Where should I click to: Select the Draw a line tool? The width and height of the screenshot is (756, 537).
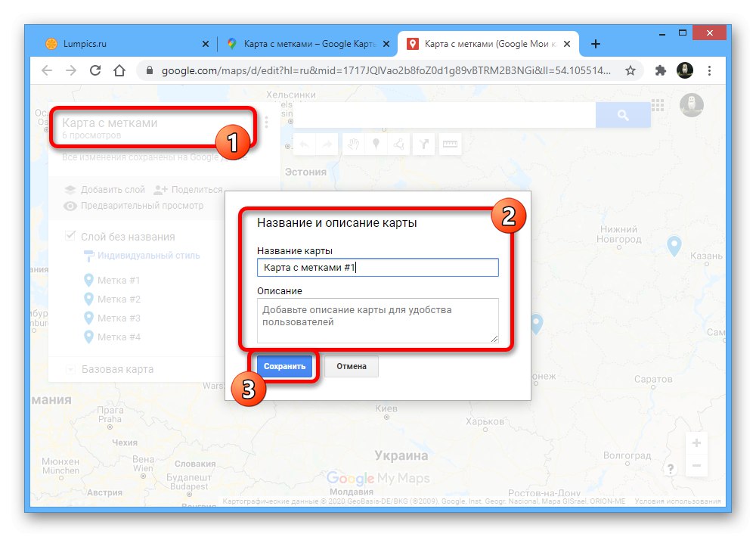398,144
